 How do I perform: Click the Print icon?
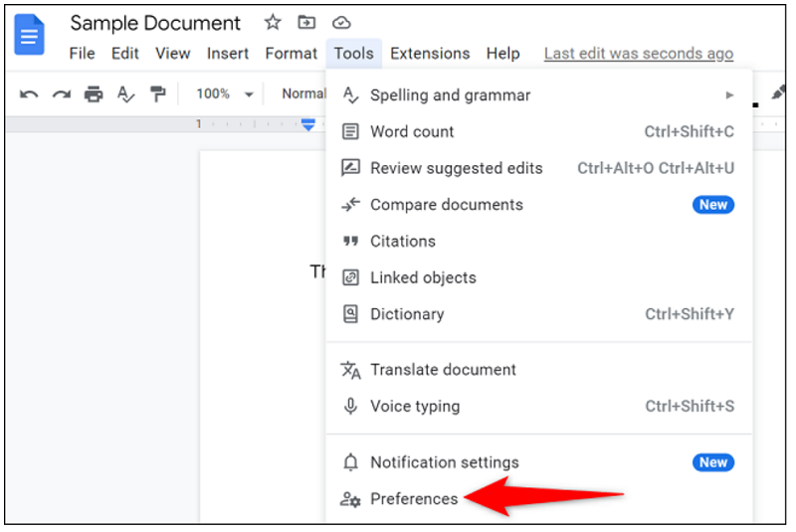click(x=94, y=94)
